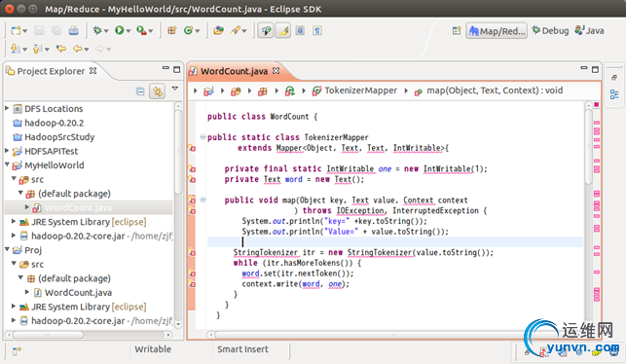Click Restore icon in right trim

point(614,78)
